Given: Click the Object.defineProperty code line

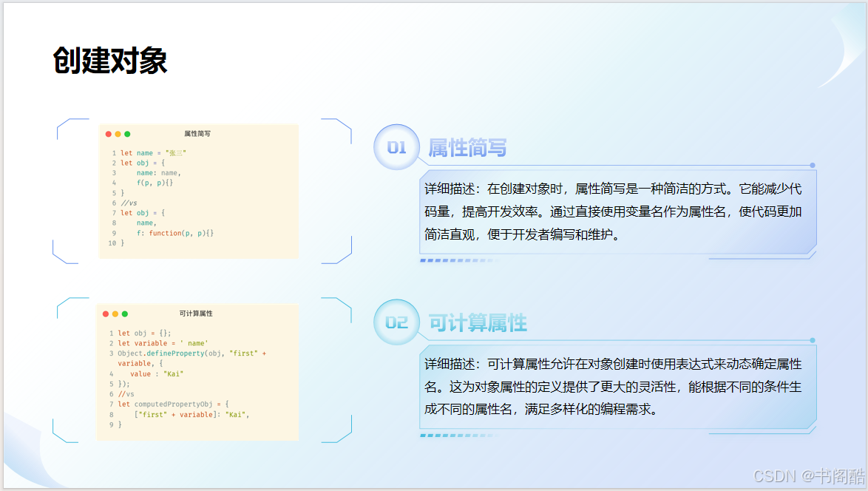Looking at the screenshot, I should click(191, 358).
